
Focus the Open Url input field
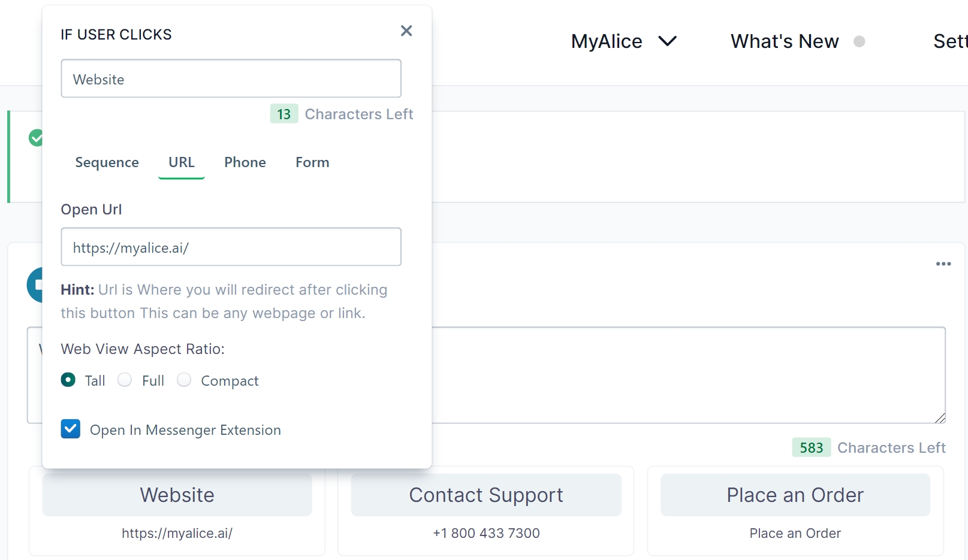[231, 247]
